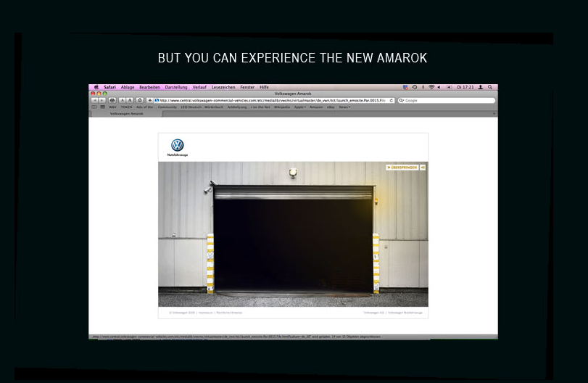
Task: Open the user account icon in menu bar
Action: pyautogui.click(x=481, y=87)
